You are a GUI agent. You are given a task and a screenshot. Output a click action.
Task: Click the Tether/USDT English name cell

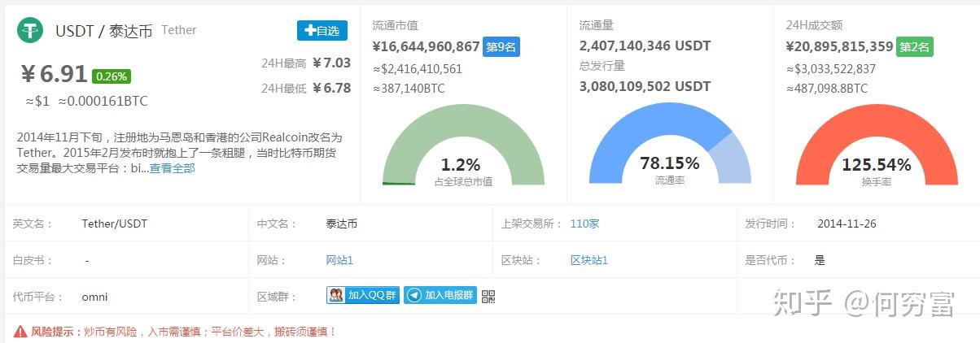point(115,224)
